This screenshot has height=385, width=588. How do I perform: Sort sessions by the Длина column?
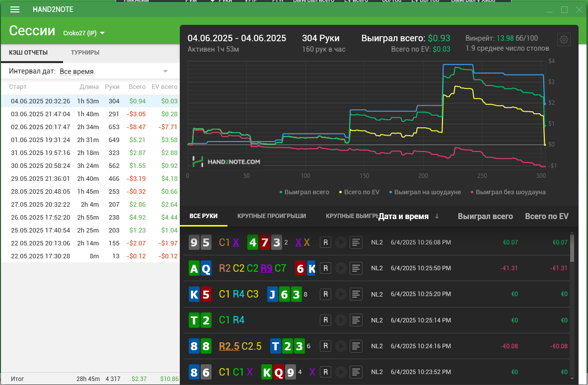pyautogui.click(x=89, y=86)
